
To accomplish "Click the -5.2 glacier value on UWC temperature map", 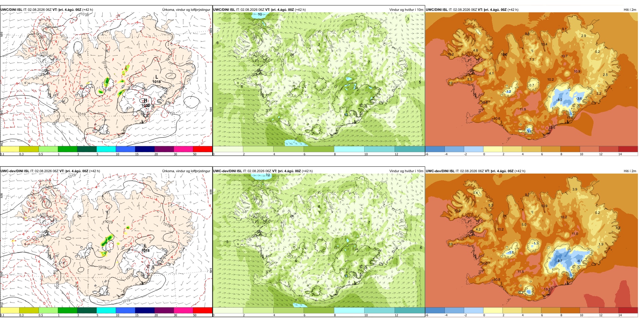I will click(x=559, y=100).
